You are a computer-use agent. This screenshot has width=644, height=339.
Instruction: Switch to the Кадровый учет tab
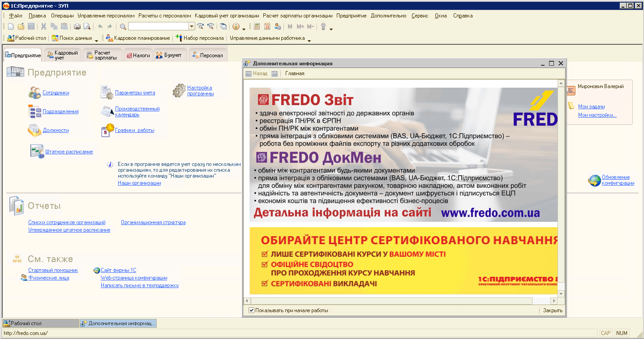point(63,55)
